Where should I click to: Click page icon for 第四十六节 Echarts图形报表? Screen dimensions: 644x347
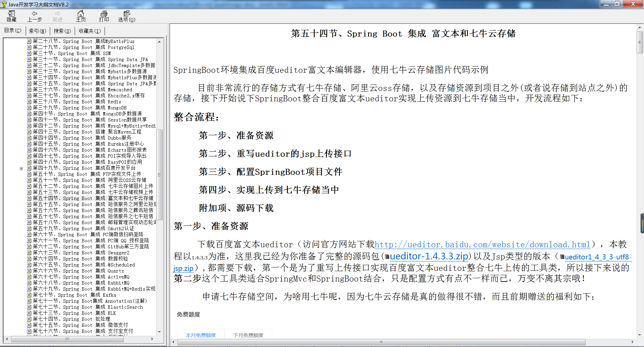29,150
